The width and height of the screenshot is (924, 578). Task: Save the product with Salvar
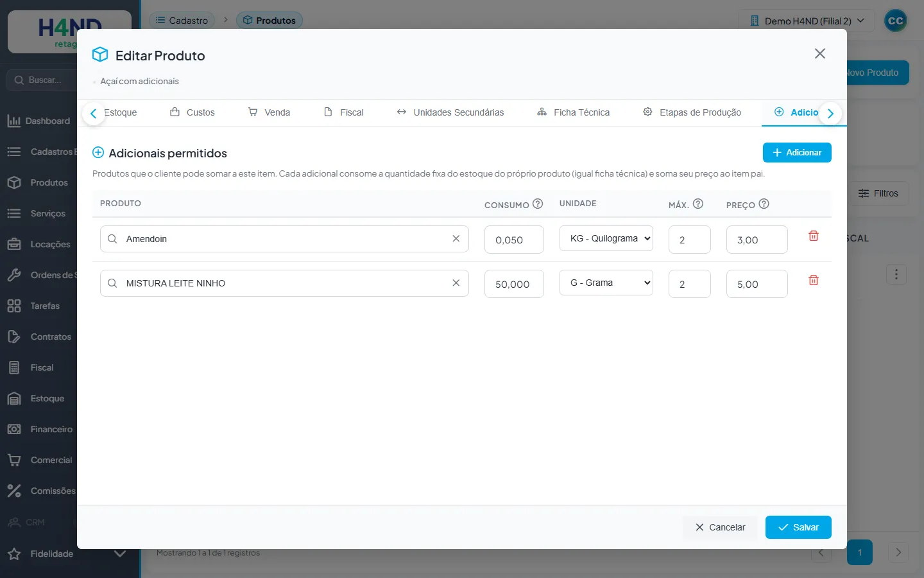click(798, 527)
